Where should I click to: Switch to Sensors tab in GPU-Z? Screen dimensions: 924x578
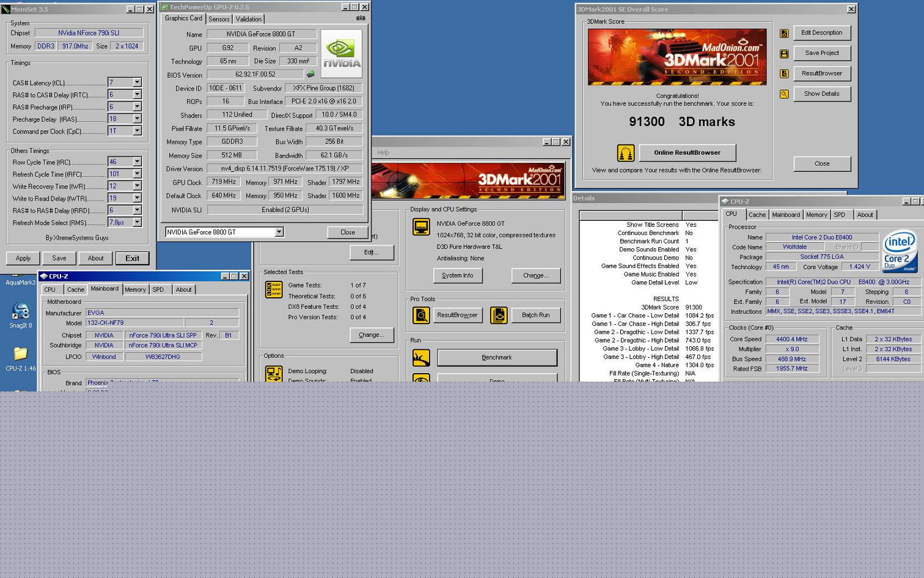coord(219,19)
